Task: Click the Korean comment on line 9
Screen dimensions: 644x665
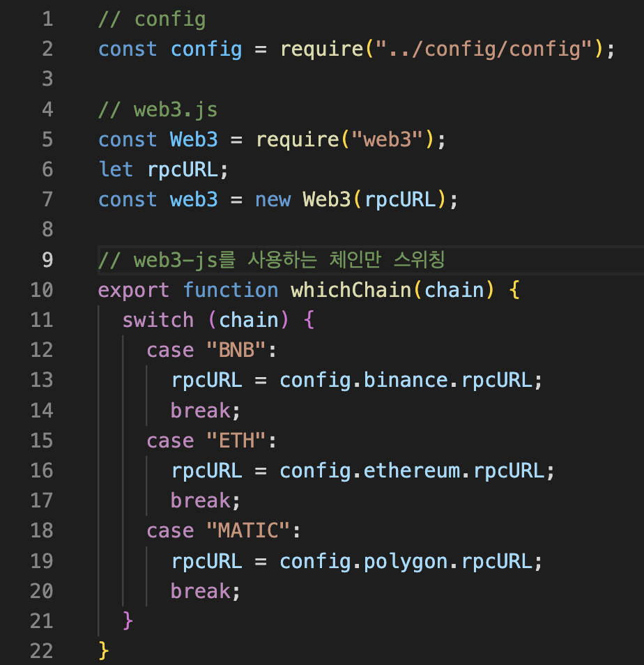Action: pyautogui.click(x=271, y=260)
